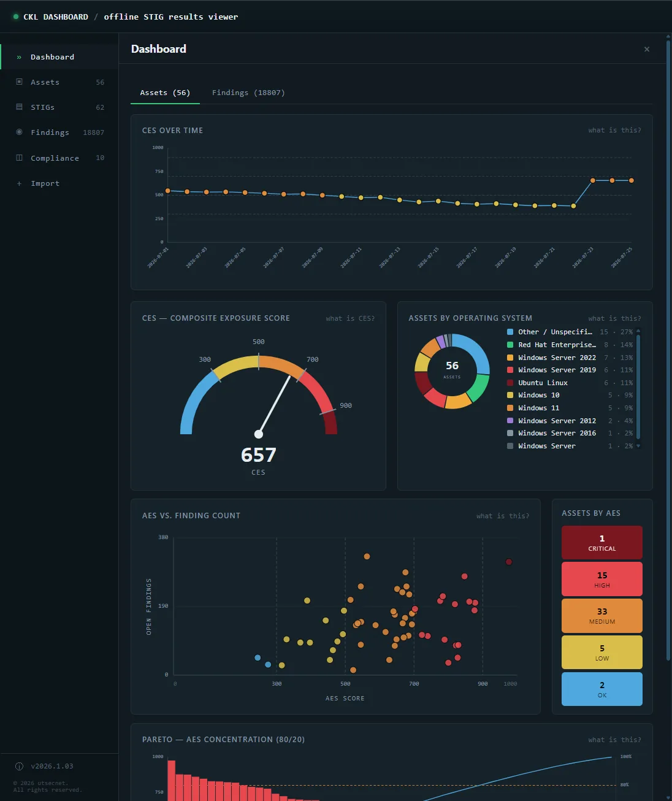This screenshot has width=672, height=801.
Task: Click the red Windows Server 2019 legend swatch
Action: (510, 370)
